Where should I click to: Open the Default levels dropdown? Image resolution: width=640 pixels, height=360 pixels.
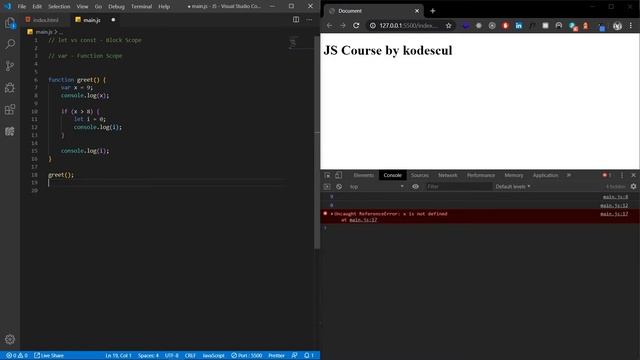click(513, 187)
